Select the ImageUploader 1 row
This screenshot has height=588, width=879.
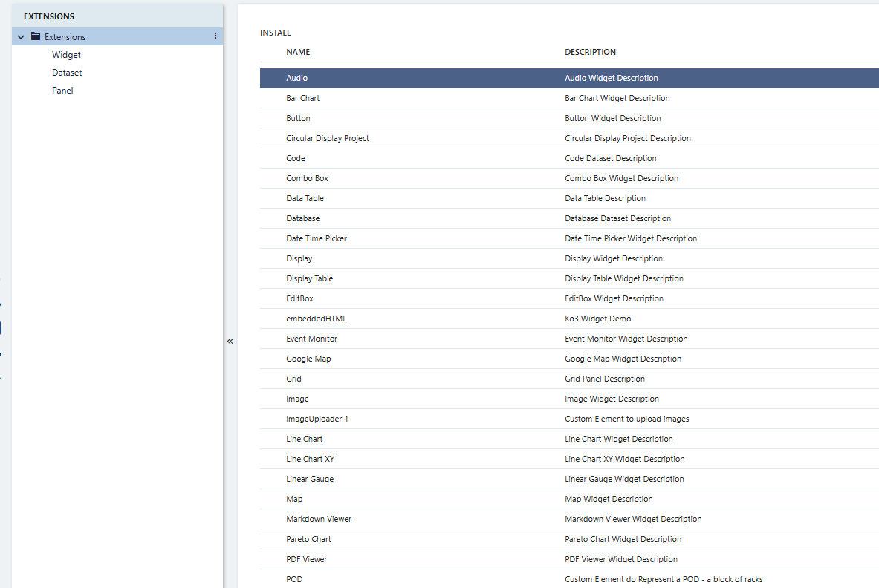coord(317,419)
